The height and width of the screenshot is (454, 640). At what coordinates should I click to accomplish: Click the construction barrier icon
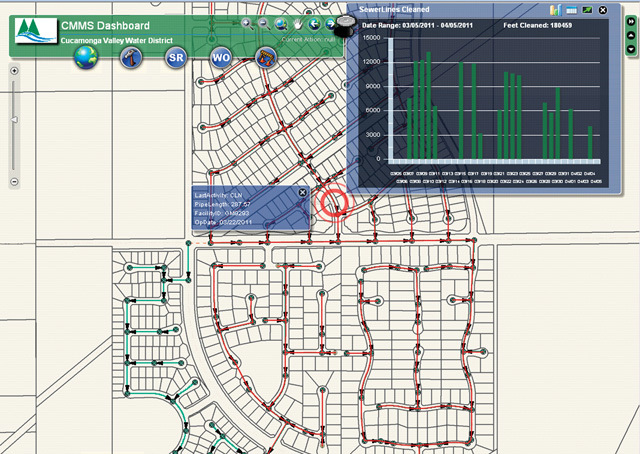pyautogui.click(x=266, y=58)
